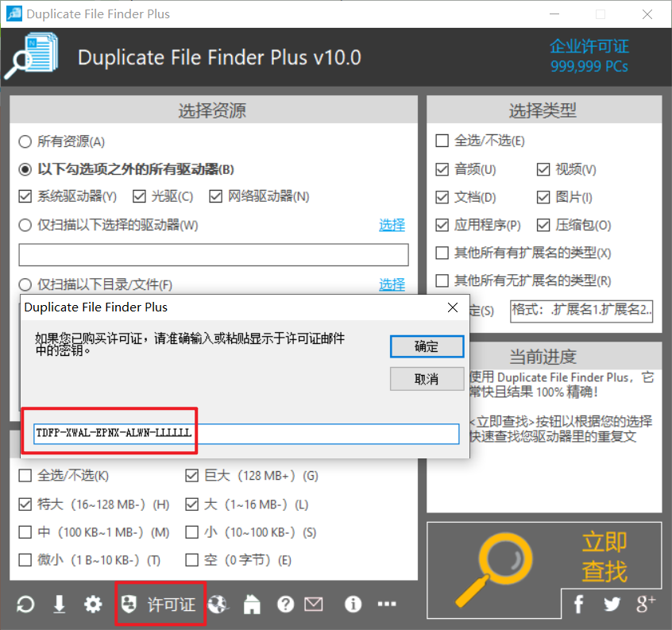Uncheck 视频(V) checkbox
Image resolution: width=672 pixels, height=630 pixels.
543,169
